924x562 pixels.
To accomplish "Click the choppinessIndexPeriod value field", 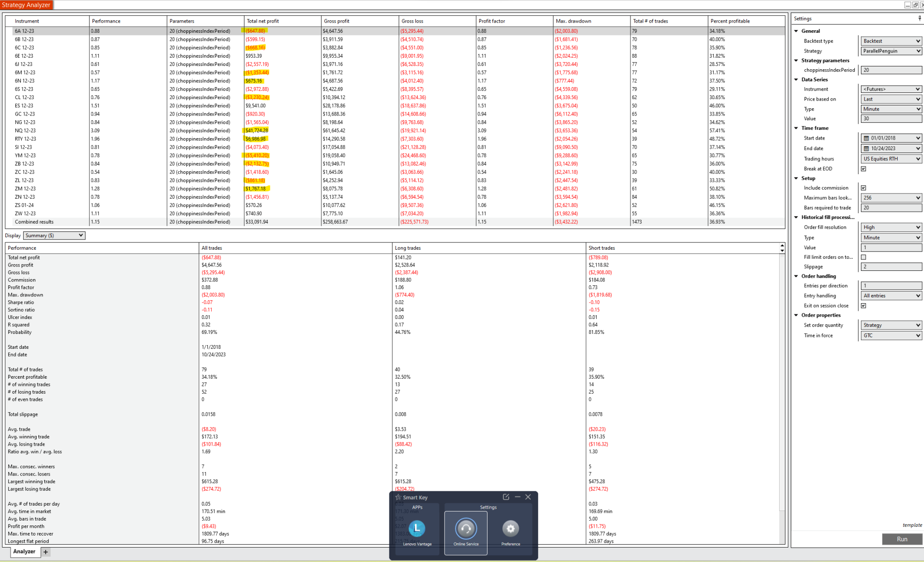I will [891, 70].
